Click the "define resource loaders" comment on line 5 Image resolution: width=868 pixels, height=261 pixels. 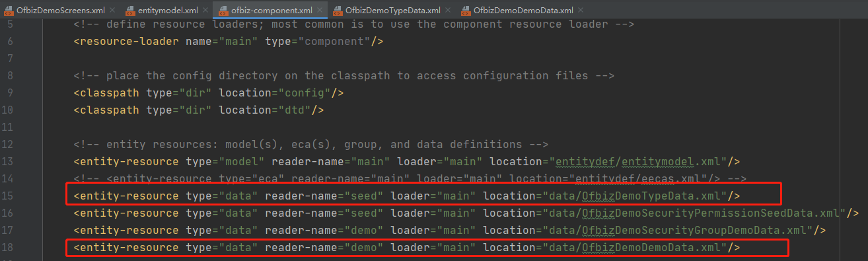click(x=353, y=24)
